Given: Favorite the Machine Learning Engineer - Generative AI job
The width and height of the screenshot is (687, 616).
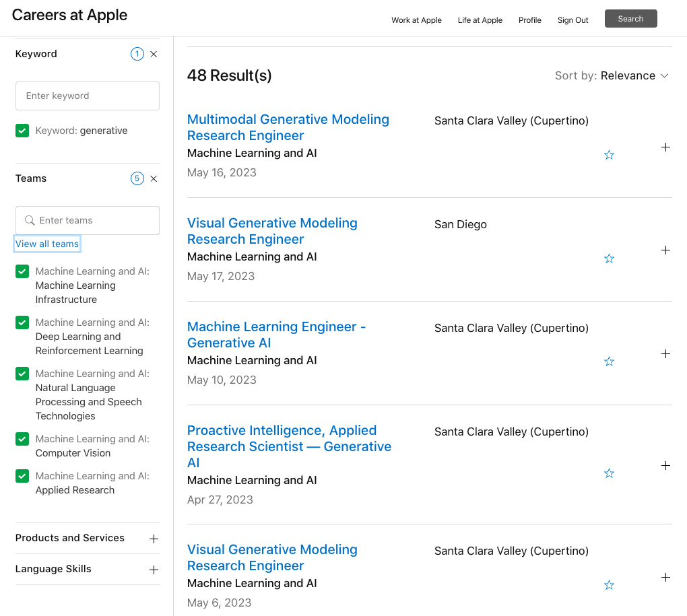Looking at the screenshot, I should pyautogui.click(x=609, y=362).
